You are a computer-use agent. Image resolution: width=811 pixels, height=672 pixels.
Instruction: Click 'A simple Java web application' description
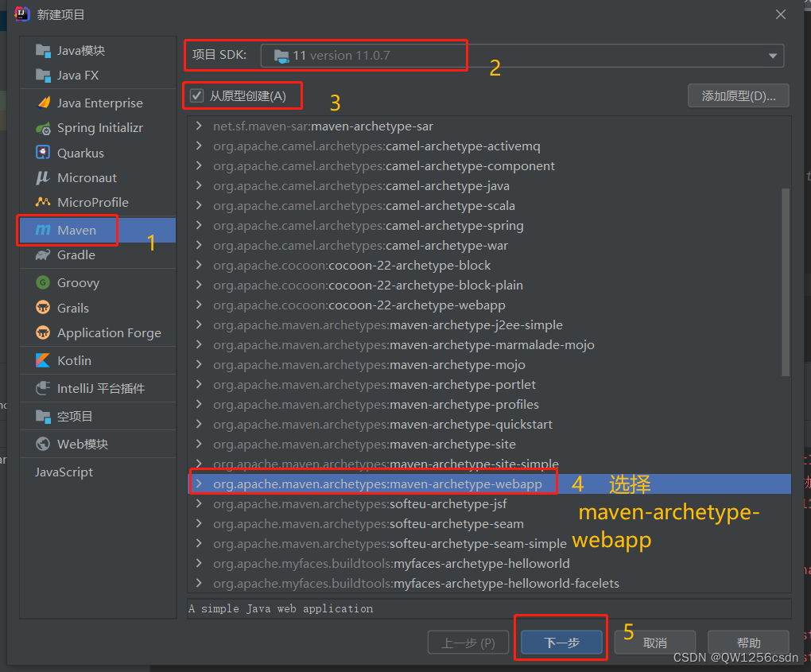(x=281, y=608)
